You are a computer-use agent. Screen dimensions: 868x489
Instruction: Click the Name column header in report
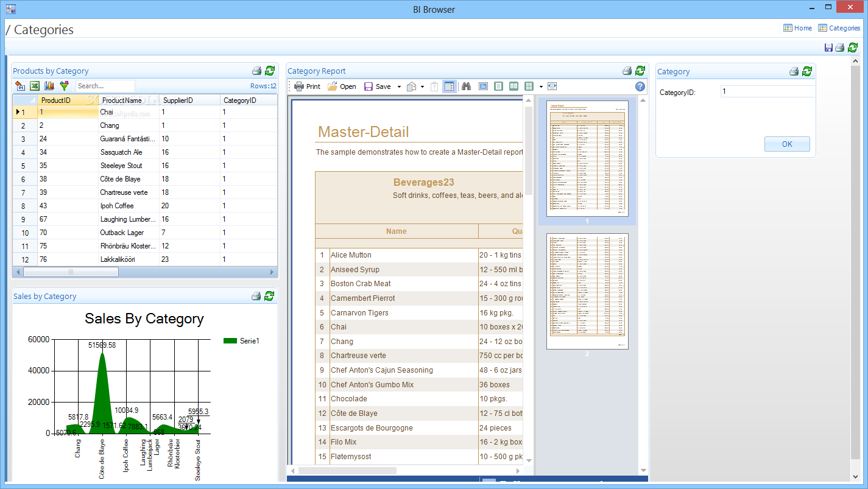397,231
